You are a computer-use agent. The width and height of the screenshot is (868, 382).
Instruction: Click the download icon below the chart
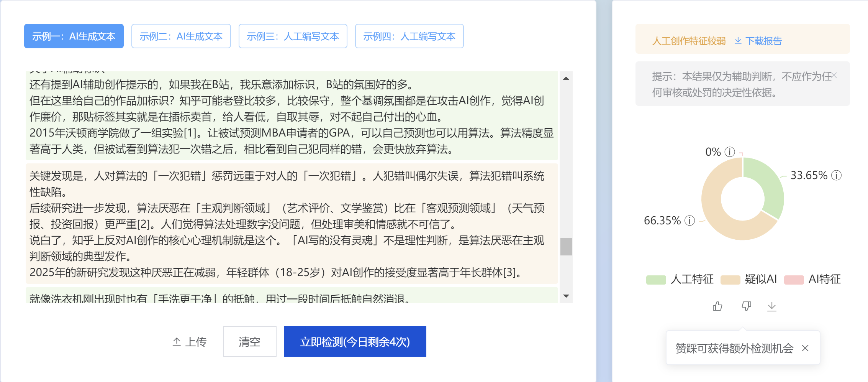pos(772,306)
